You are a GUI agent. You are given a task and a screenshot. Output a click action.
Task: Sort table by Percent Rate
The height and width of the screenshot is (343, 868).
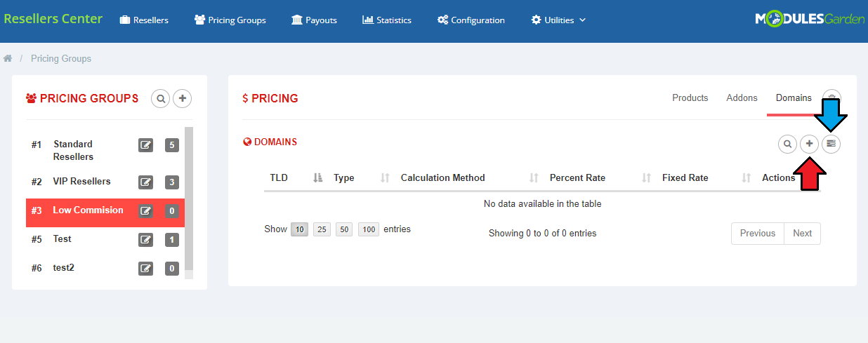(600, 177)
